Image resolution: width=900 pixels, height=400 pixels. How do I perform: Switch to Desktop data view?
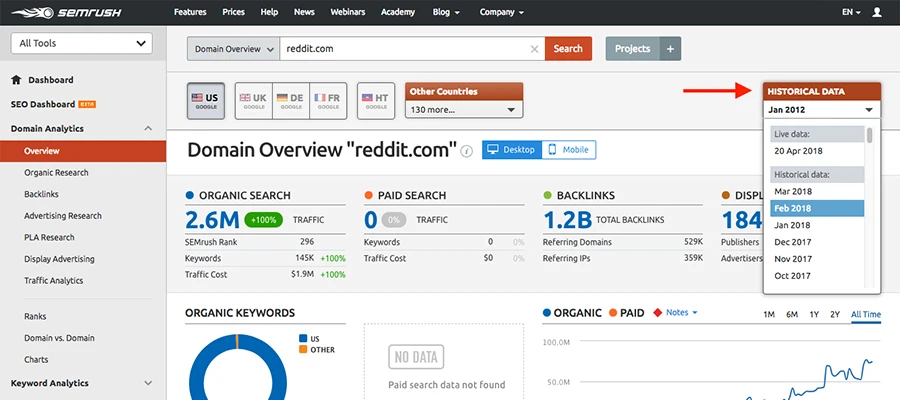(x=511, y=150)
